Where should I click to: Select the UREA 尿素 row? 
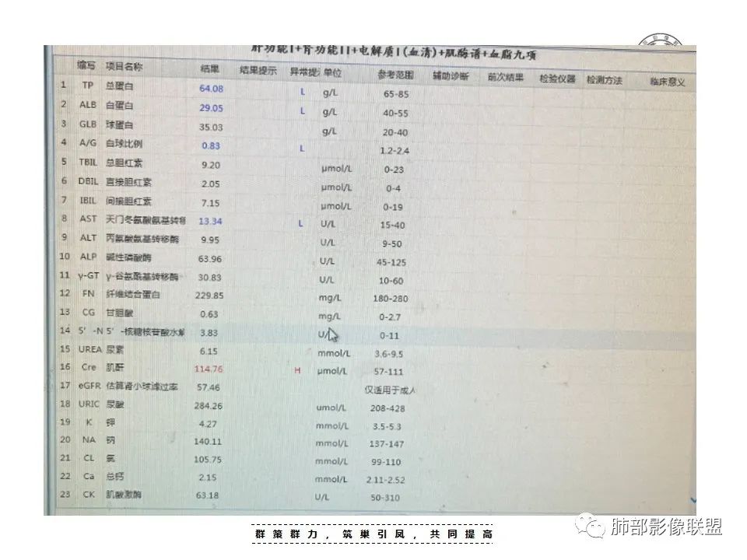click(374, 351)
